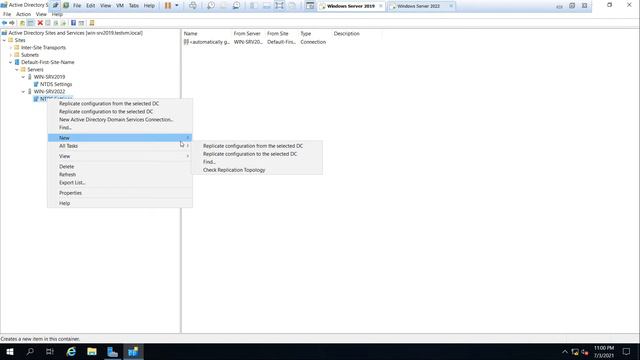The height and width of the screenshot is (360, 640).
Task: Open File Explorer from taskbar
Action: tap(92, 351)
